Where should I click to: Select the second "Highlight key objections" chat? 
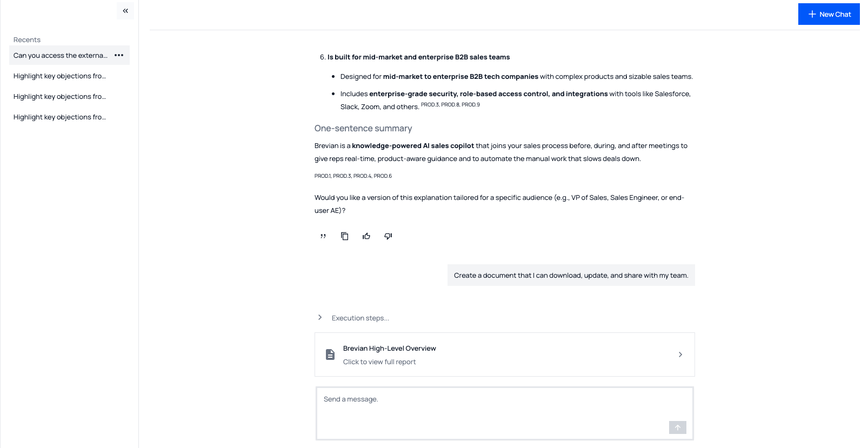click(59, 96)
